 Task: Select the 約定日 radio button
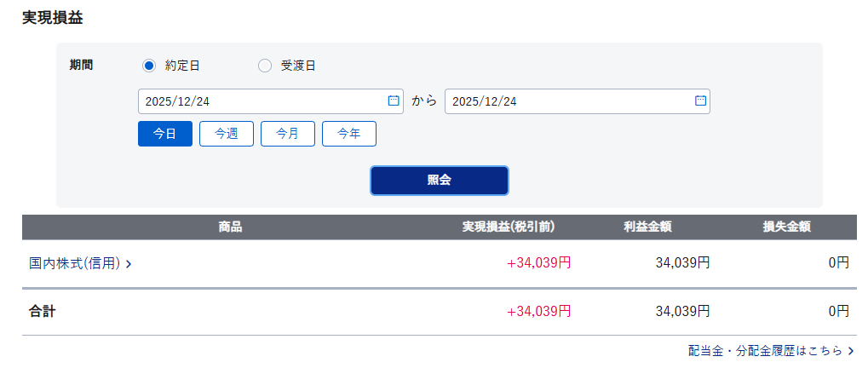coord(149,66)
